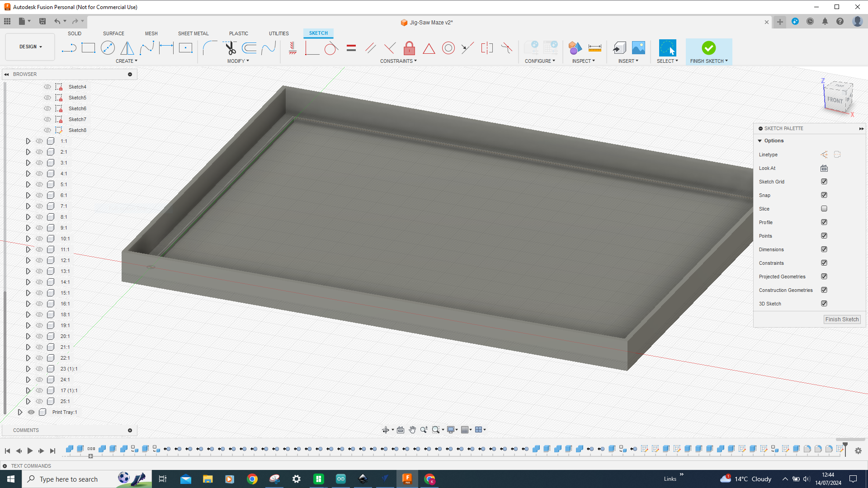Collapse the Options section in Sketch Palette

point(760,141)
